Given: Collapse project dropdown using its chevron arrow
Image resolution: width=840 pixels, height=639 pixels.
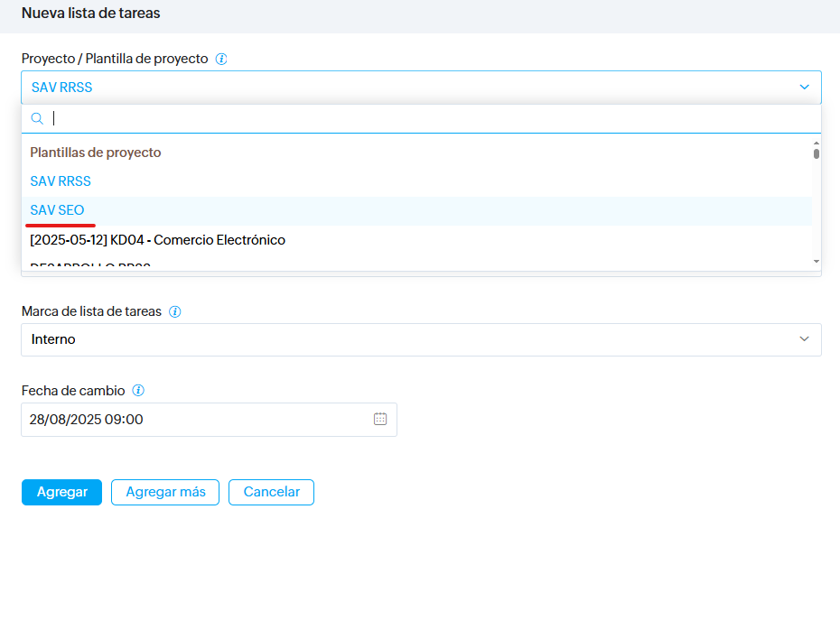Looking at the screenshot, I should (x=804, y=88).
